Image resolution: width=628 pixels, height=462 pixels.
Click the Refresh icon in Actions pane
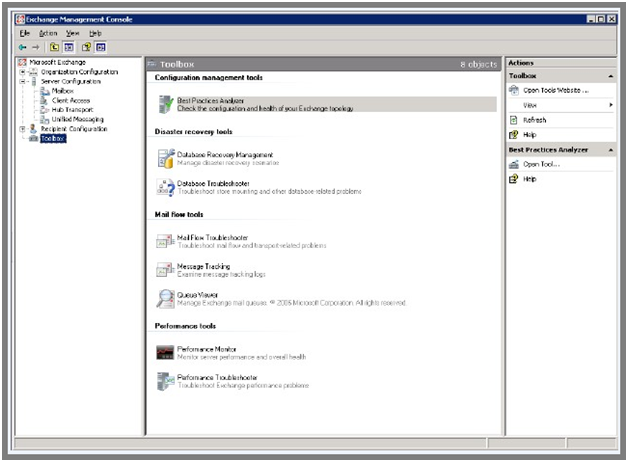tap(514, 120)
